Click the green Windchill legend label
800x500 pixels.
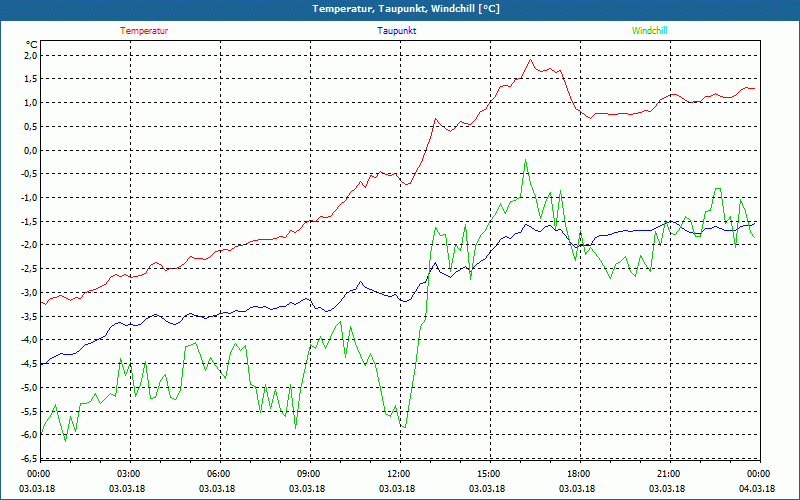(x=649, y=31)
